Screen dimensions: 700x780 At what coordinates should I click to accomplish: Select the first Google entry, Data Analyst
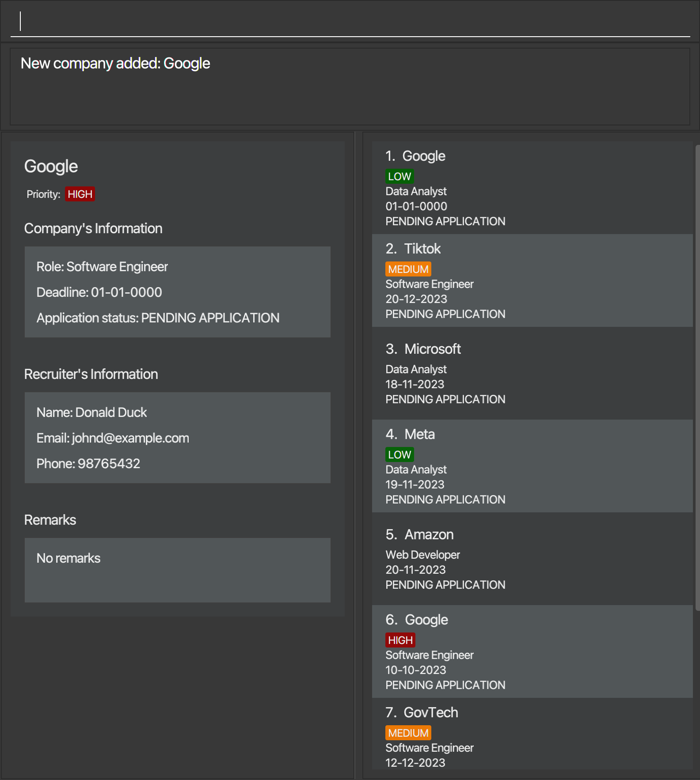tap(532, 188)
